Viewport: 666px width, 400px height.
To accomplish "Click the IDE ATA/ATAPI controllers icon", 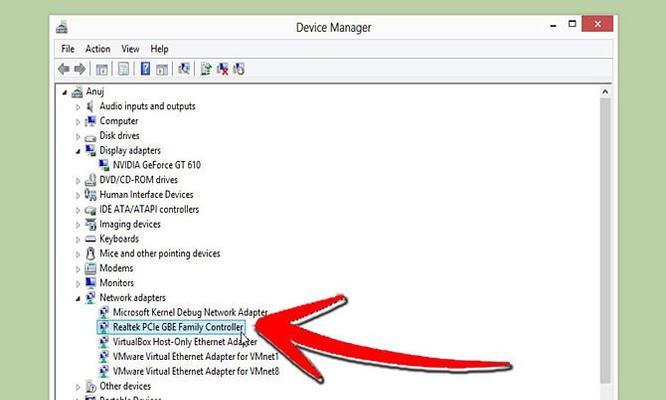I will [x=90, y=210].
